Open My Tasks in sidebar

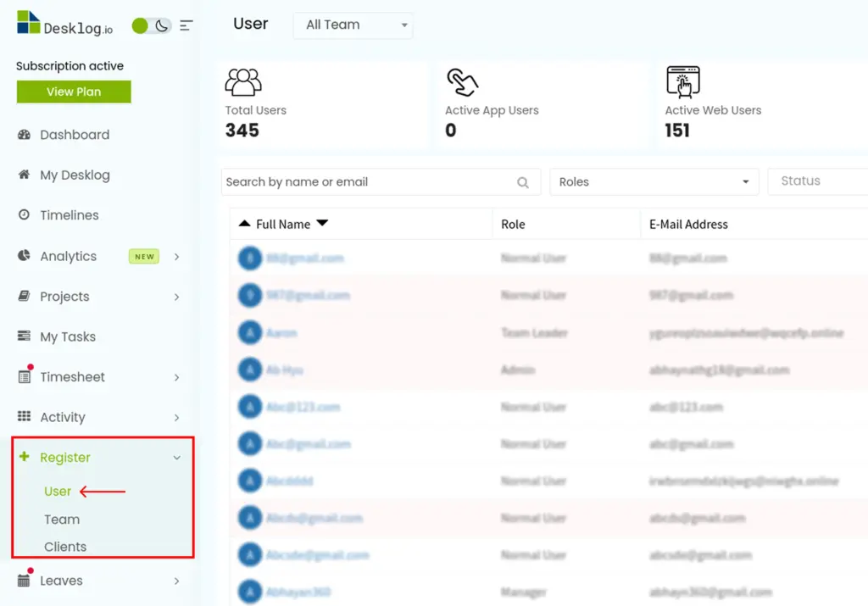(x=68, y=336)
